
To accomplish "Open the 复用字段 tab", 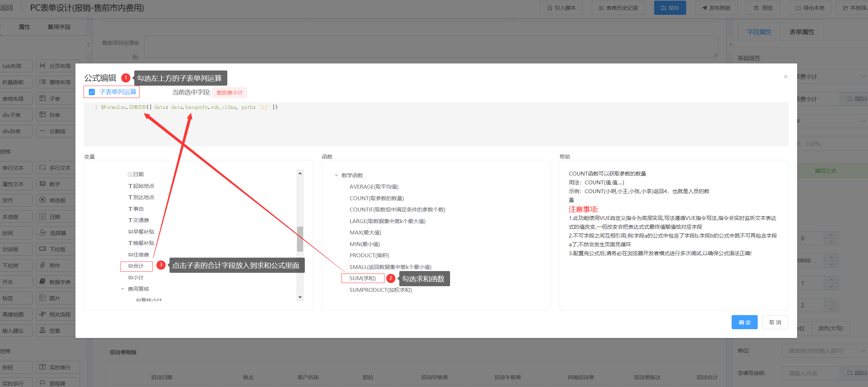I will 59,27.
